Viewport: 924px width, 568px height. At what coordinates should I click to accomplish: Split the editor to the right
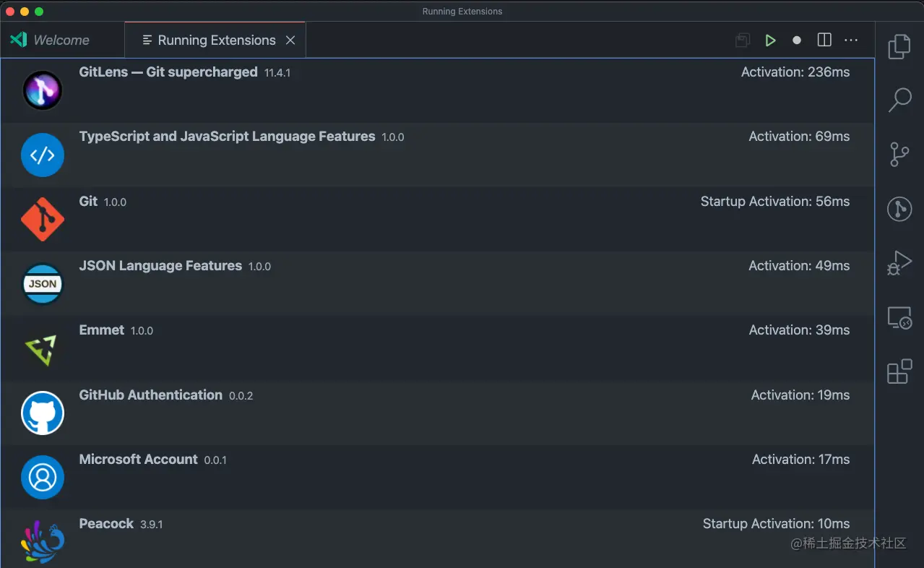(824, 40)
